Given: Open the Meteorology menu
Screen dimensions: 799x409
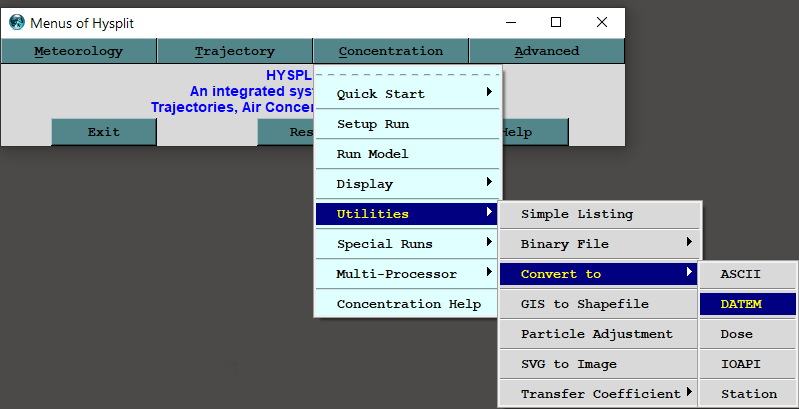Looking at the screenshot, I should pos(78,51).
